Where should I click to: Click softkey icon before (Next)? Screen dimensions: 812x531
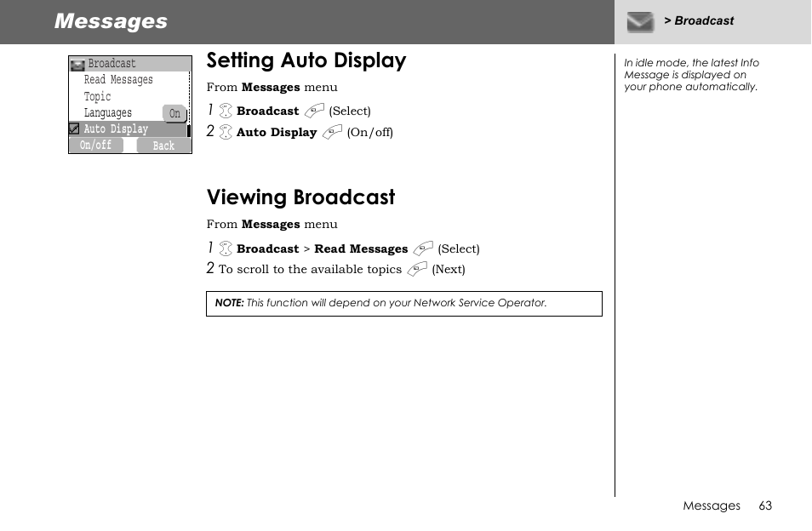coord(417,269)
